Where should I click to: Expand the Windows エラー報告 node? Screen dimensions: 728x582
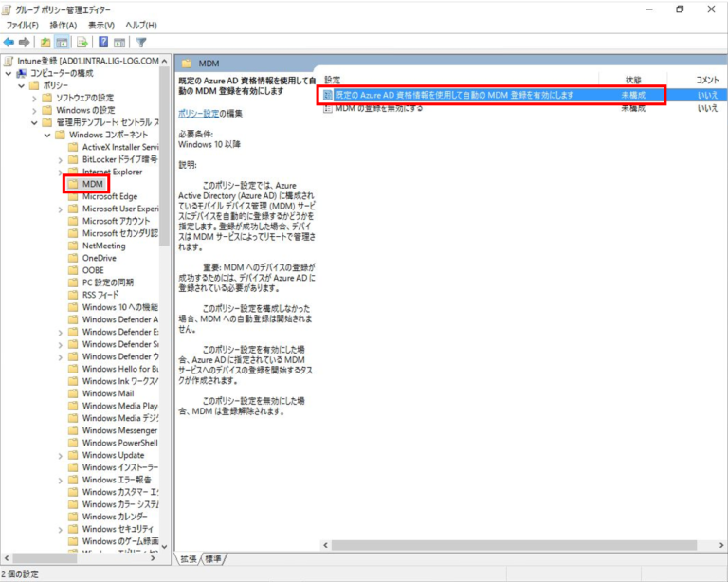pyautogui.click(x=61, y=480)
